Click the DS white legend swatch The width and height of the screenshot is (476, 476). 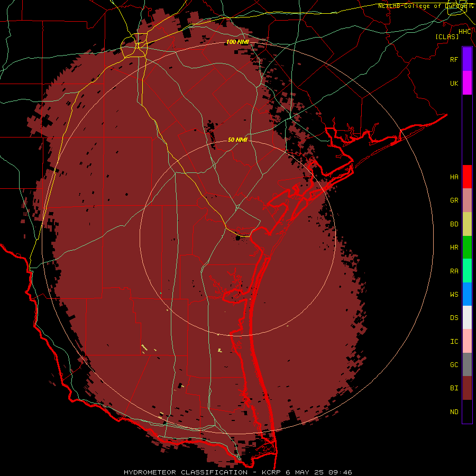click(x=467, y=317)
